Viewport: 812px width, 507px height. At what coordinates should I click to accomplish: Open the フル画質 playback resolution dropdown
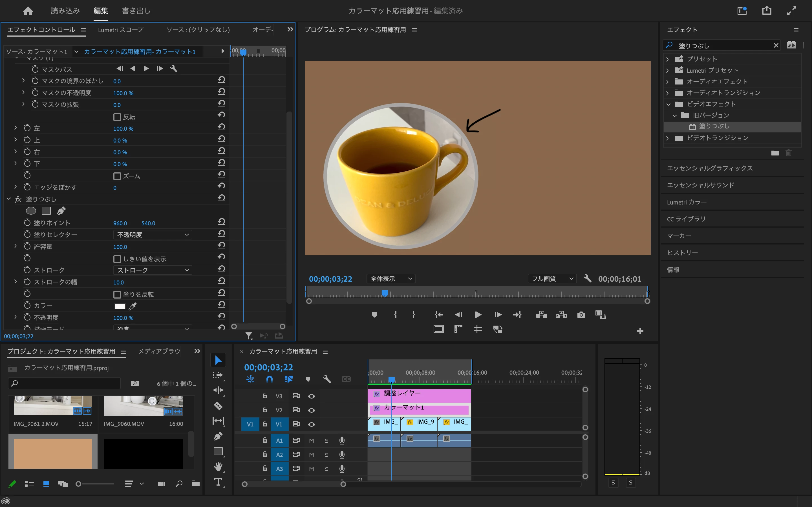click(x=552, y=279)
